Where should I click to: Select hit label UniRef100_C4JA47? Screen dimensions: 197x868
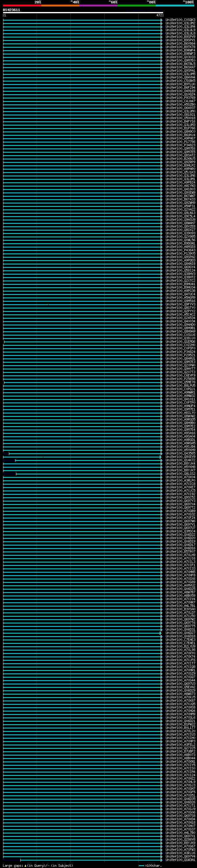point(180,101)
